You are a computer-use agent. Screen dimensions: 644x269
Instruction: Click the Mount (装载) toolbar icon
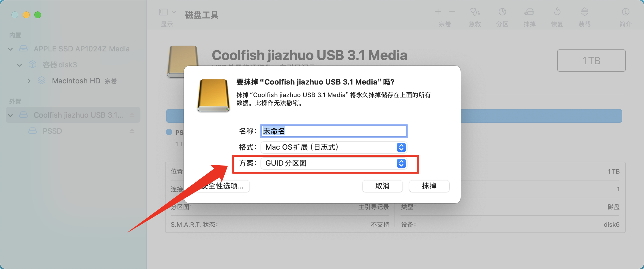[584, 12]
